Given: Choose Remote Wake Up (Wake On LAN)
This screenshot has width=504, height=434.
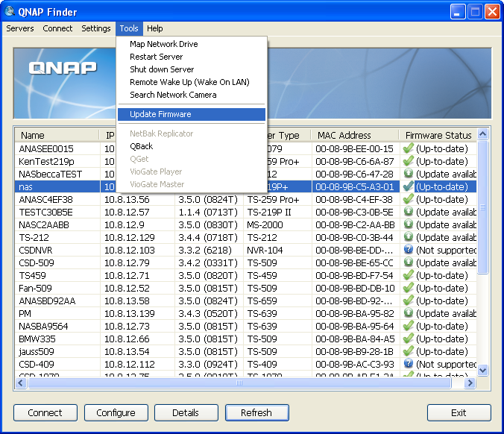Looking at the screenshot, I should 192,82.
